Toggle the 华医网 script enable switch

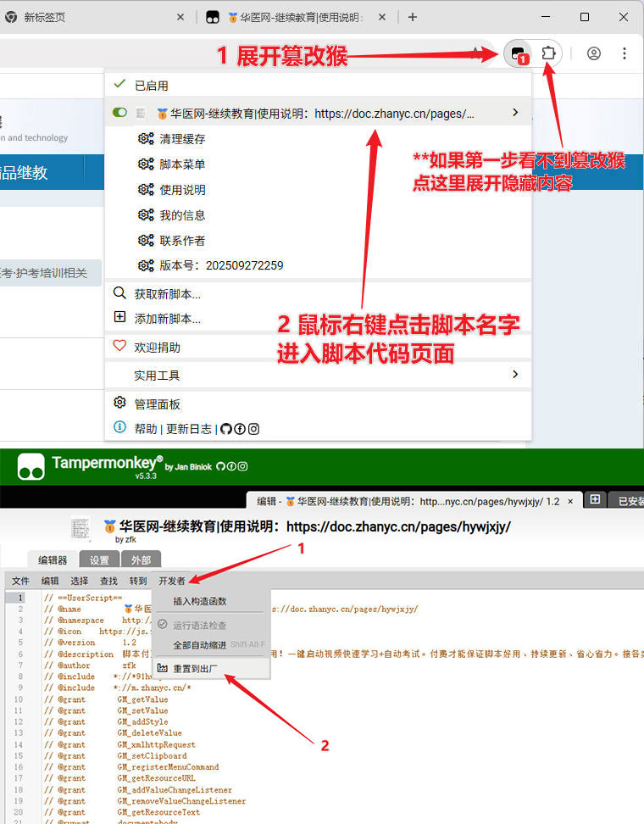(x=119, y=113)
